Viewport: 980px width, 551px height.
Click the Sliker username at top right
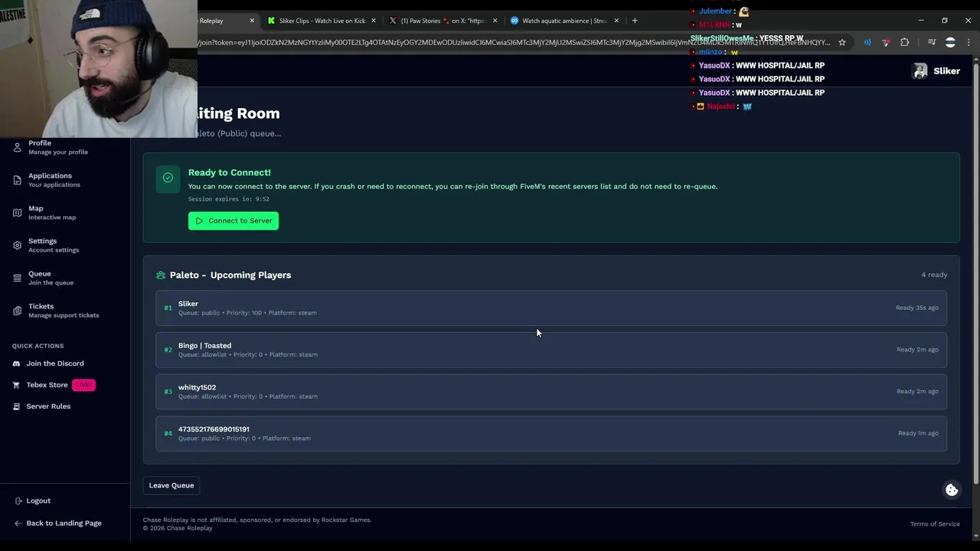coord(946,71)
